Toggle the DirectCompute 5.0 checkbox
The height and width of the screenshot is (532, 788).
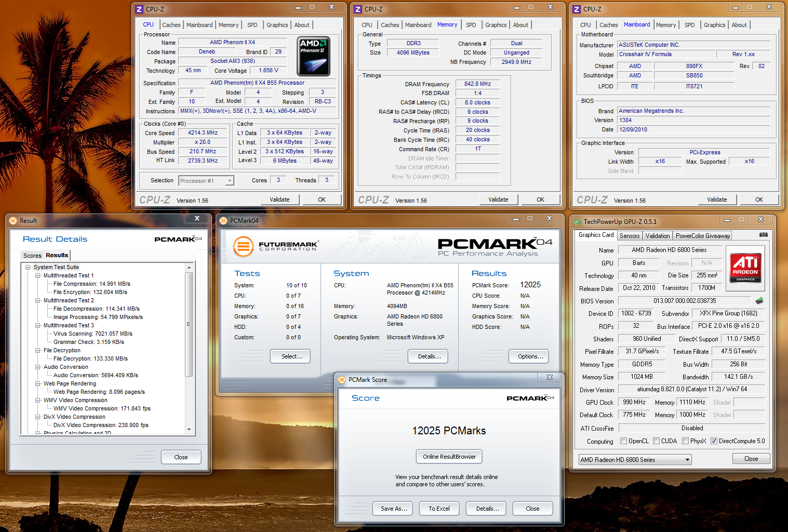click(x=714, y=441)
